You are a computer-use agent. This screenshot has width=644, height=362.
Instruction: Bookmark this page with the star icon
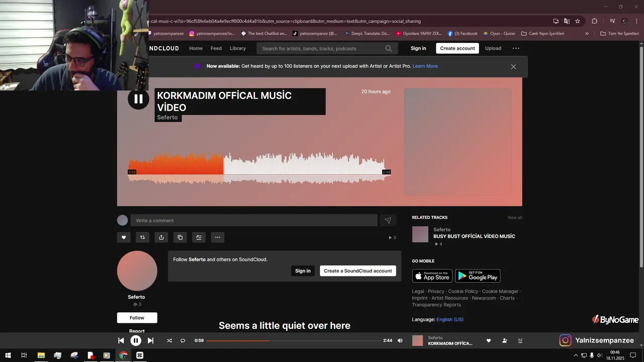[578, 21]
